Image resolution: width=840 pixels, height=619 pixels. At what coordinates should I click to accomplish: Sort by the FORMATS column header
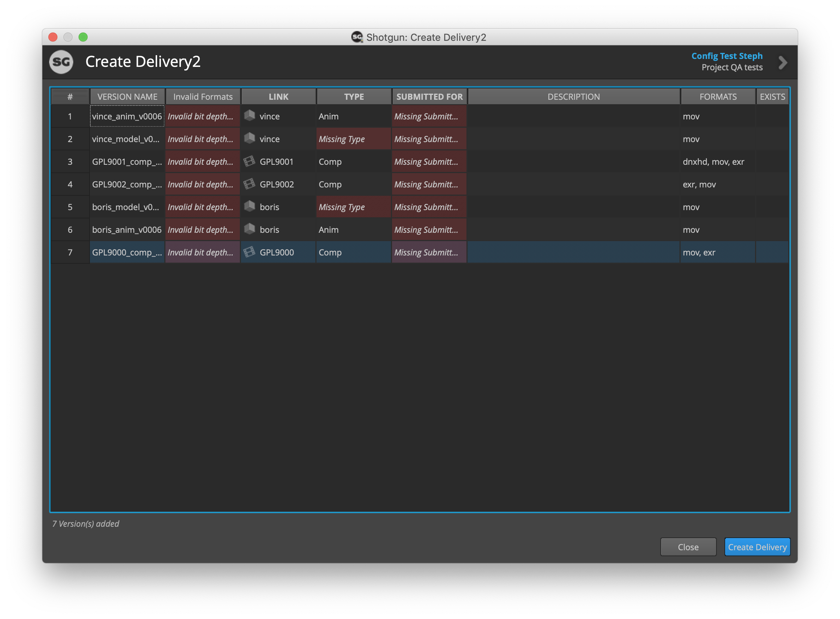pos(718,97)
